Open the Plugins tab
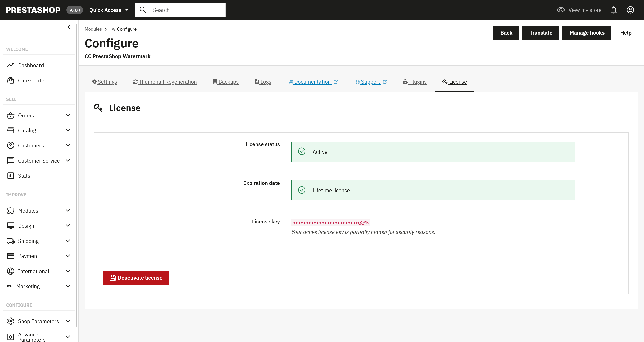The width and height of the screenshot is (644, 342). point(415,82)
